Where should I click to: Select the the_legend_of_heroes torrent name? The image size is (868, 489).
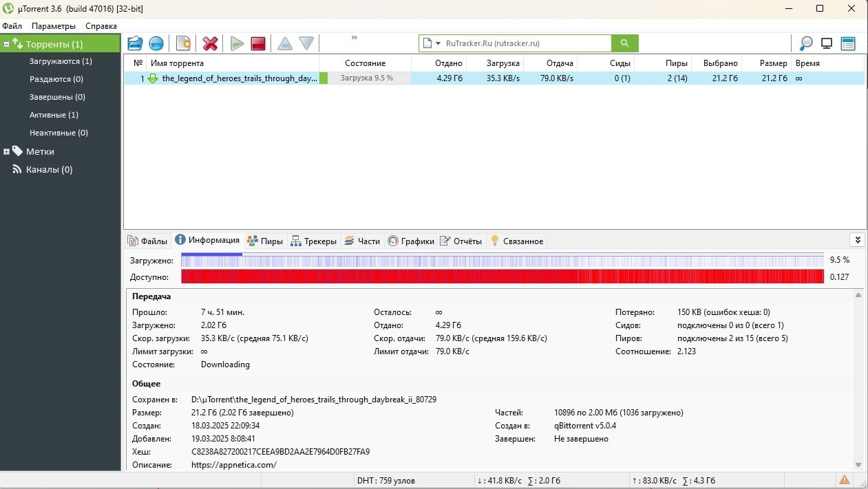(240, 78)
